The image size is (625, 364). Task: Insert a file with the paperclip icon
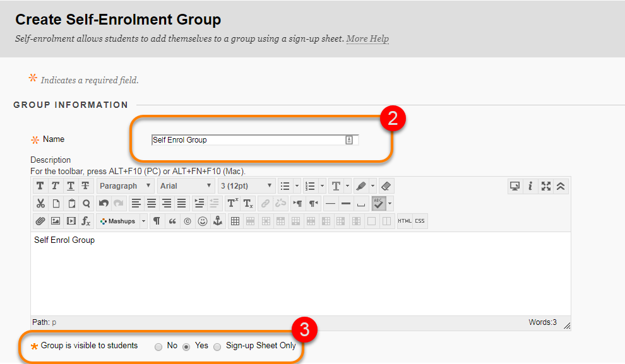tap(40, 221)
